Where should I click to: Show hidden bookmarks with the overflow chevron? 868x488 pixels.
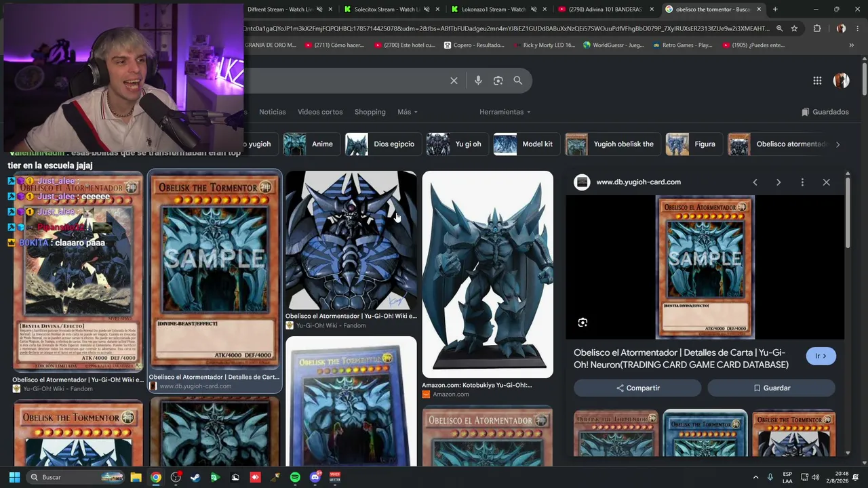852,45
